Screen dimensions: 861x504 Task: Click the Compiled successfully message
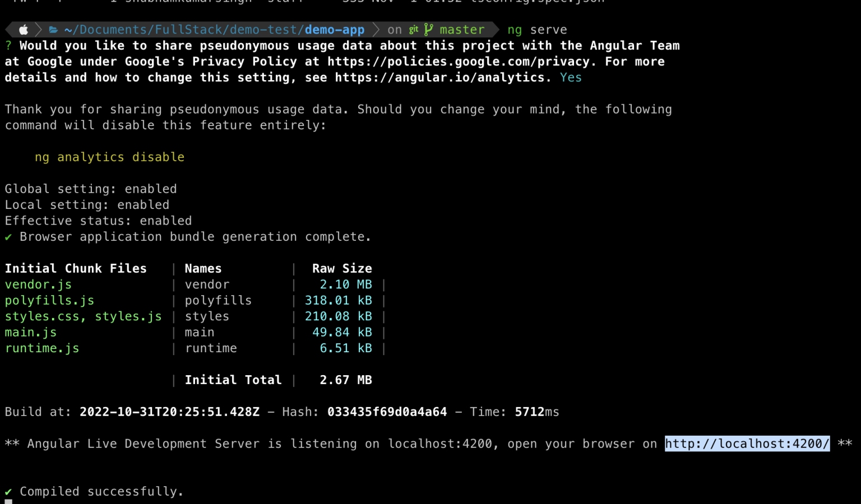point(101,492)
